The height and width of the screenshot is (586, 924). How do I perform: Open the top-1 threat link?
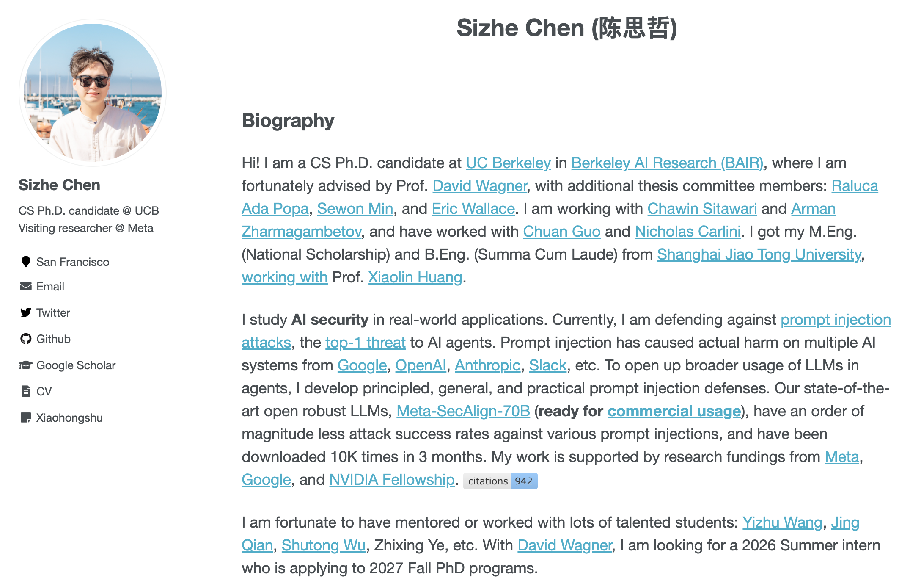coord(365,343)
